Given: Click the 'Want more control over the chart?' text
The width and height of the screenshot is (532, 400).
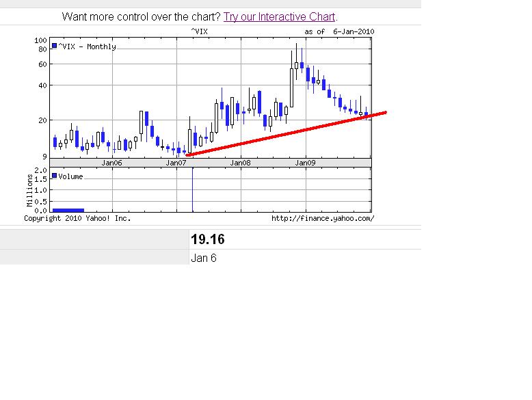Looking at the screenshot, I should [x=142, y=16].
